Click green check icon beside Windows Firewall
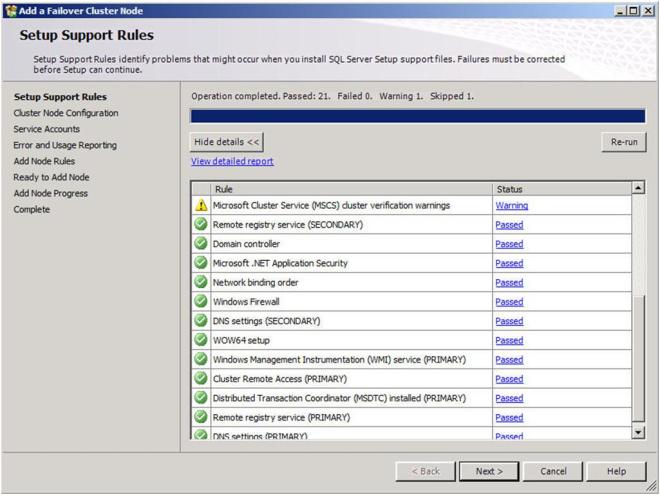 pos(200,302)
